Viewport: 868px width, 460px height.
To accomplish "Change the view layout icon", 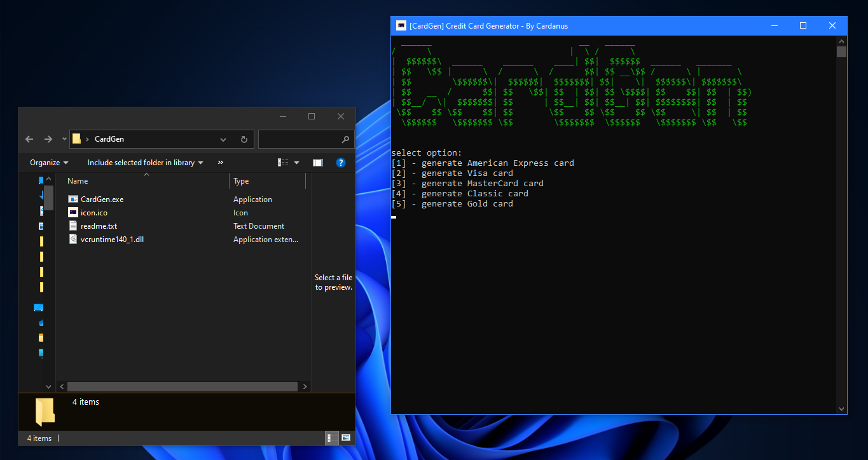I will [283, 163].
